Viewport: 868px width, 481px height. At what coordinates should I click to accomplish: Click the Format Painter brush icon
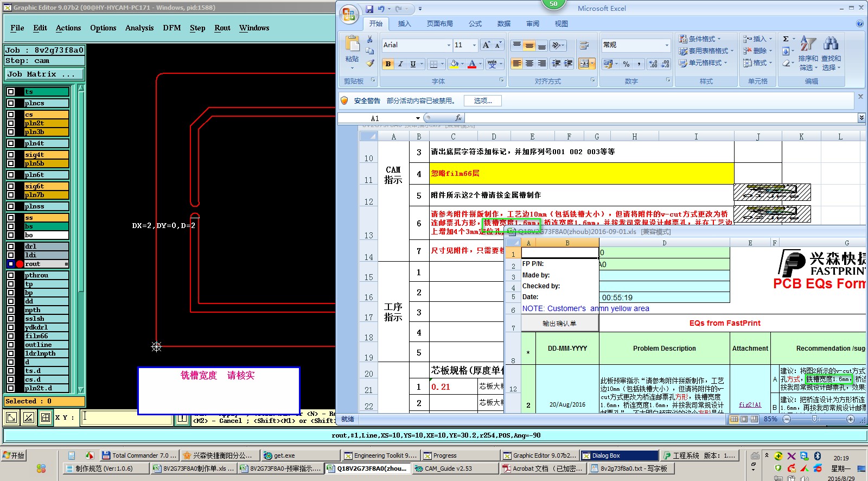pos(370,64)
